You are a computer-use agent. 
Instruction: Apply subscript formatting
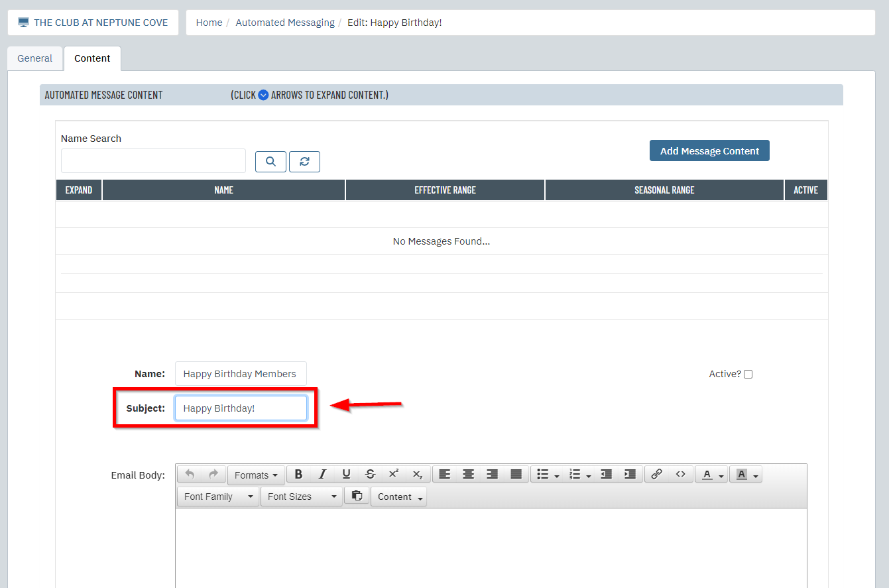[418, 474]
